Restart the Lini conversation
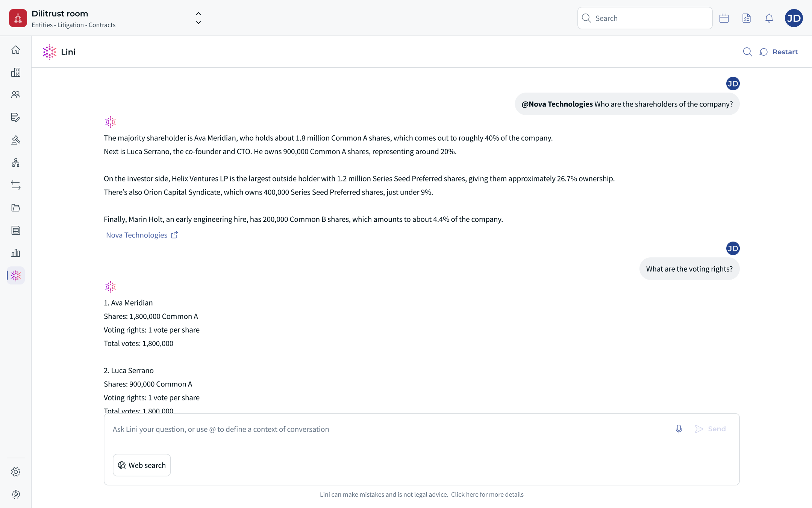 [x=779, y=52]
